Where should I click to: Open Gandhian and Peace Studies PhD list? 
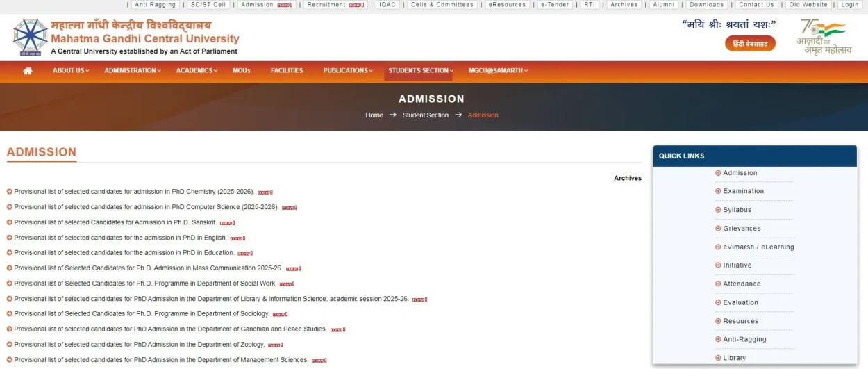(x=170, y=329)
